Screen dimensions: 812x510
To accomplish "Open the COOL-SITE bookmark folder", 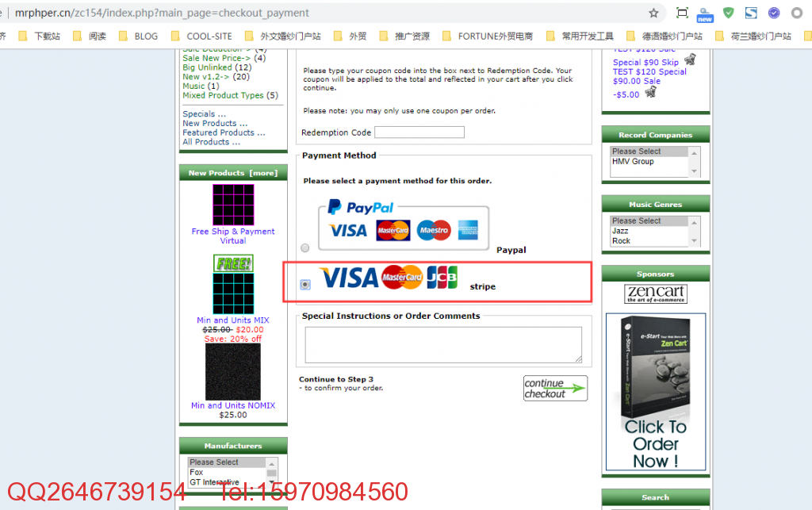I will (x=201, y=36).
